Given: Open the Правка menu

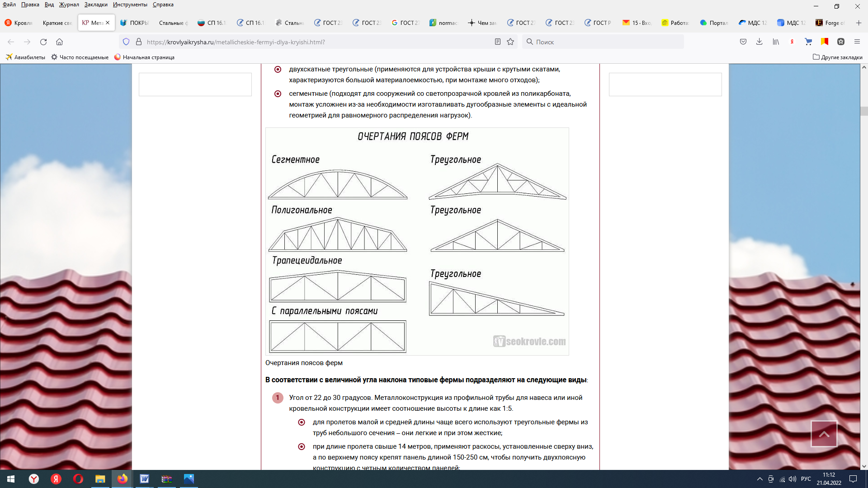Looking at the screenshot, I should [x=30, y=5].
